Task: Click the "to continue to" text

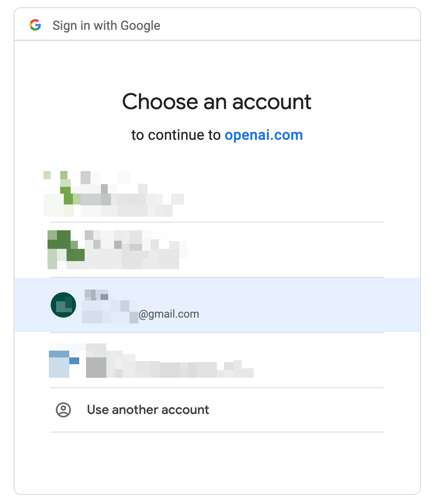Action: coord(176,135)
